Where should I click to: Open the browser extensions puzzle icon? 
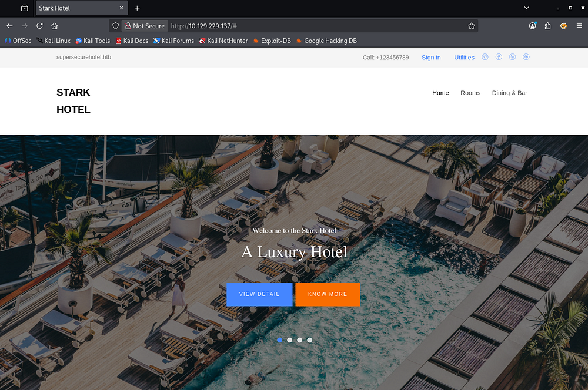pyautogui.click(x=547, y=26)
